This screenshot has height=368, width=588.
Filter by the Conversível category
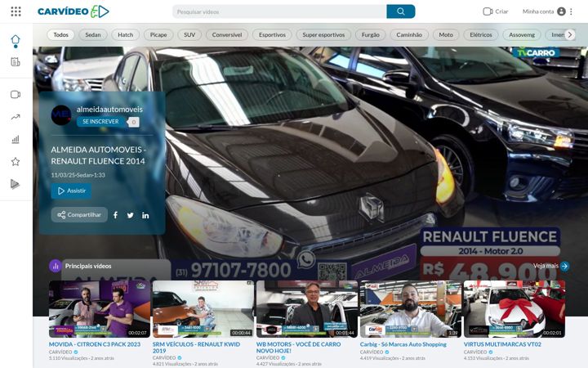click(227, 35)
